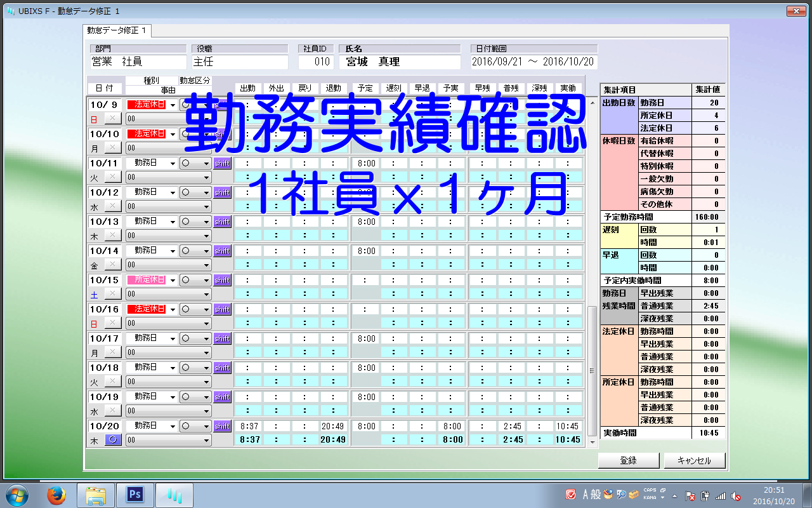812x508 pixels.
Task: Open shift settings for the 10/14 row
Action: pos(222,251)
